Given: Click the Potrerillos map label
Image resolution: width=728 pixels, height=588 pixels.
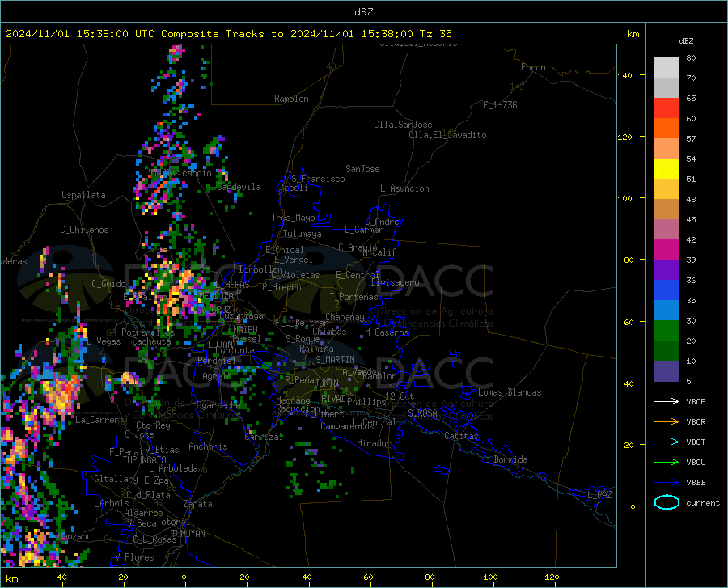Looking at the screenshot, I should pyautogui.click(x=148, y=332).
